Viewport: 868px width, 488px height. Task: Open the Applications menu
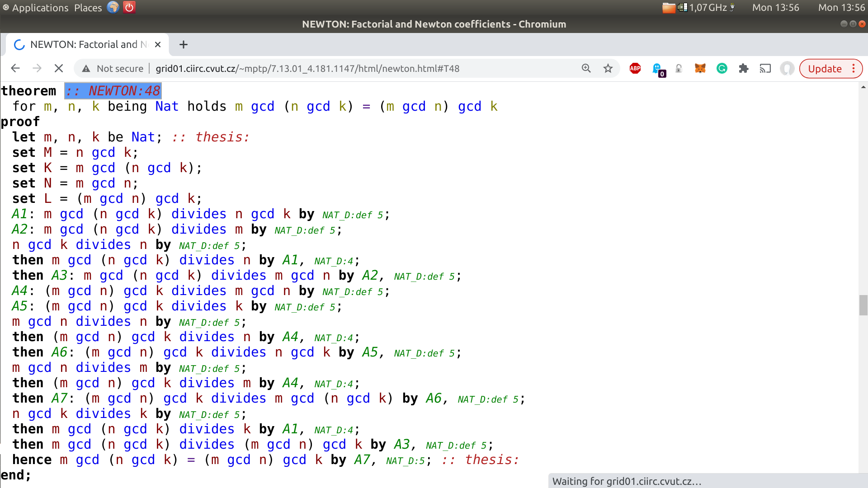point(40,8)
